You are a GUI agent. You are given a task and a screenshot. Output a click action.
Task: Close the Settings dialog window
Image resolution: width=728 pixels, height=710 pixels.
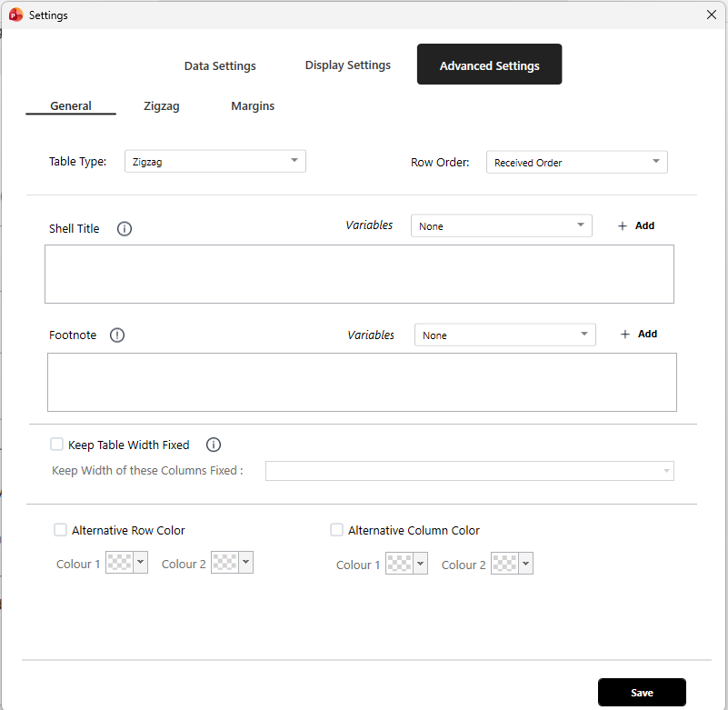(712, 15)
